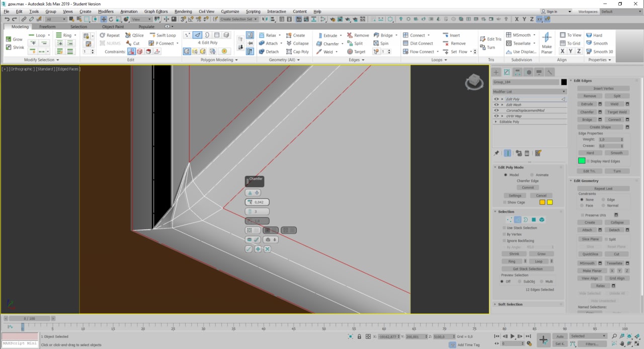Click the To Grid align tool
The height and width of the screenshot is (349, 644).
coord(570,43)
